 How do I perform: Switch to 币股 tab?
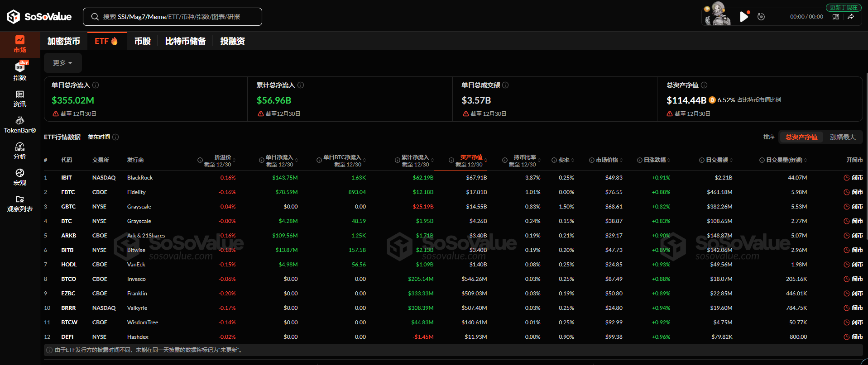click(142, 41)
